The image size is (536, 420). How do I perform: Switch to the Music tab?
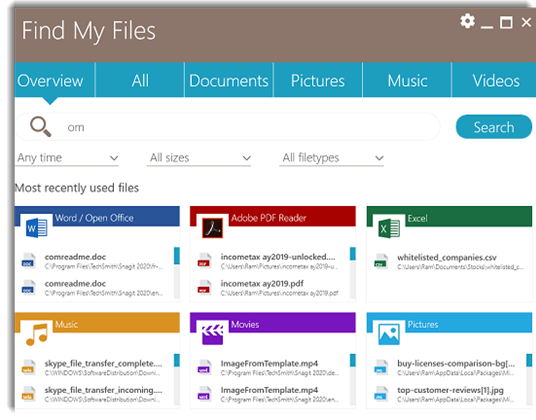[407, 81]
